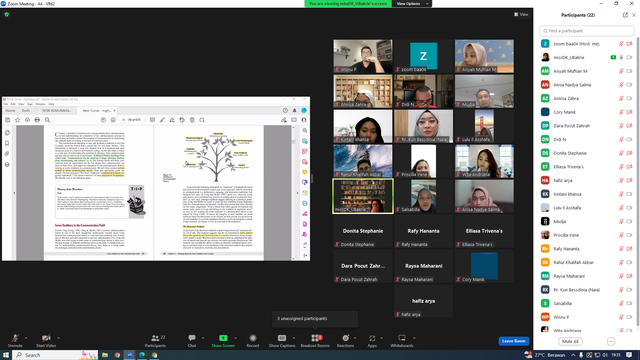The height and width of the screenshot is (360, 640).
Task: Open the View layout button at top right
Action: pyautogui.click(x=521, y=14)
